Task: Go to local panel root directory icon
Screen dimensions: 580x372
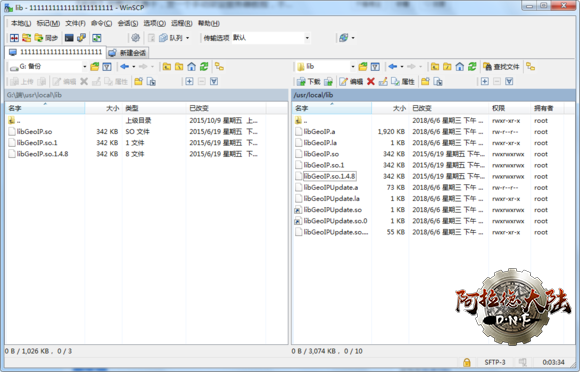Action: click(179, 67)
